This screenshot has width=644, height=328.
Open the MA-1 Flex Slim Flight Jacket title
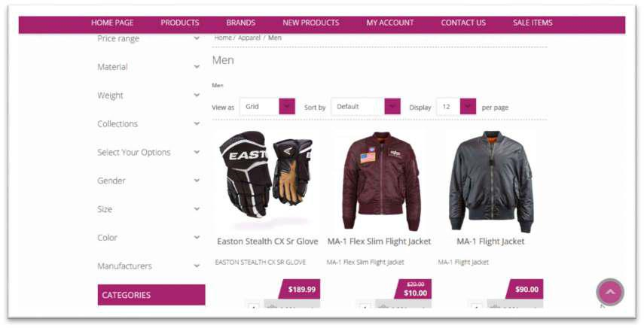(379, 241)
